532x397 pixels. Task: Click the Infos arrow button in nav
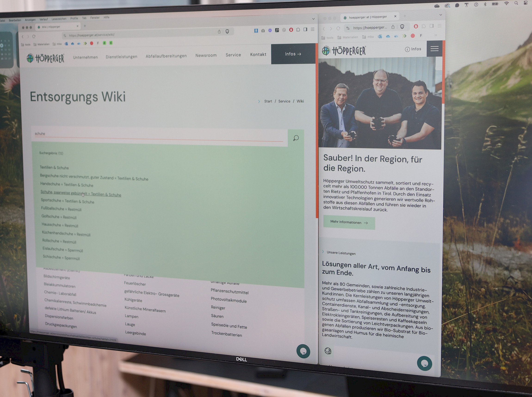coord(292,54)
